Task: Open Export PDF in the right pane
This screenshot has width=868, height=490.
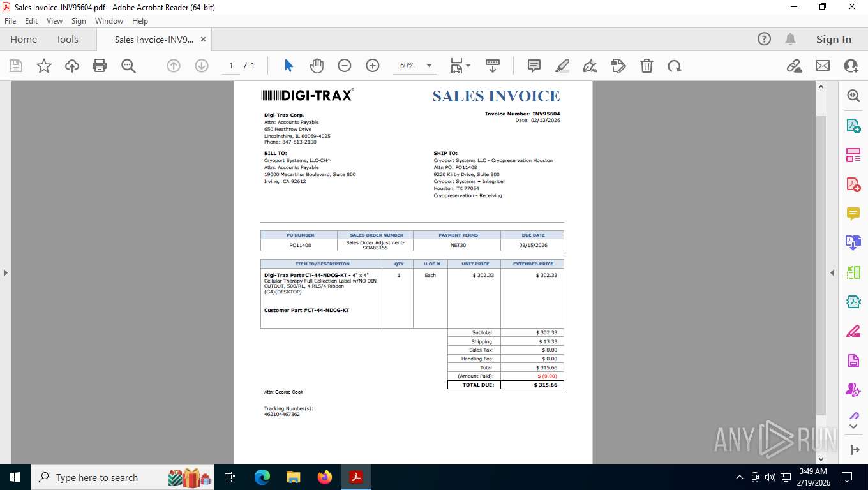Action: [x=853, y=126]
